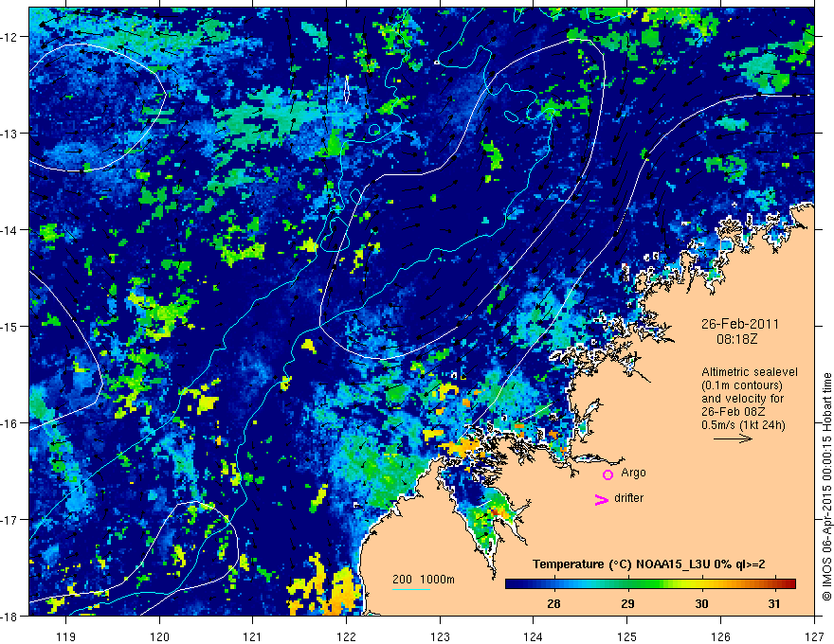Click the cyan 200 1000m depth legend line
This screenshot has width=834, height=644.
pyautogui.click(x=410, y=589)
